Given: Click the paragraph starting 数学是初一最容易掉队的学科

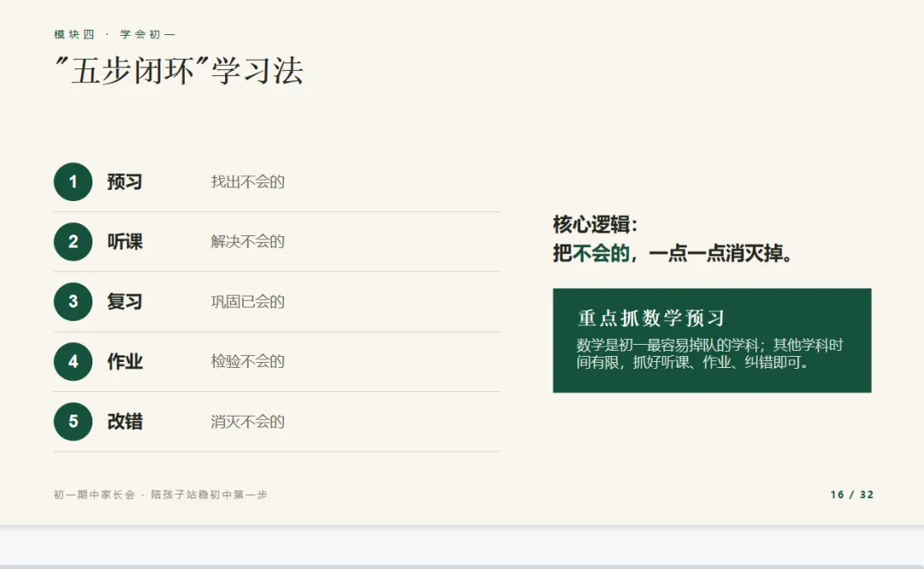Looking at the screenshot, I should click(709, 353).
